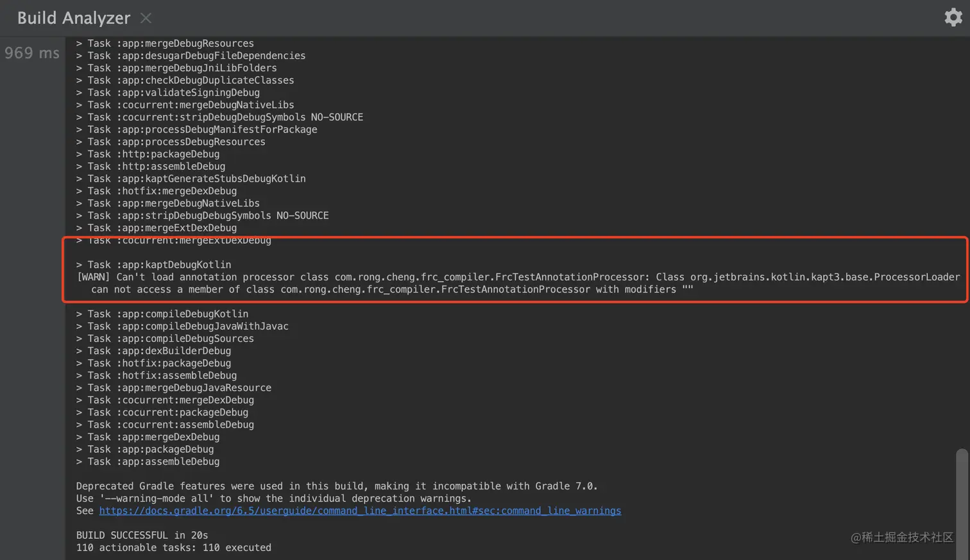Click the line 'Task :app:kaptGenerateStubsDebugKotlin'

(191, 179)
